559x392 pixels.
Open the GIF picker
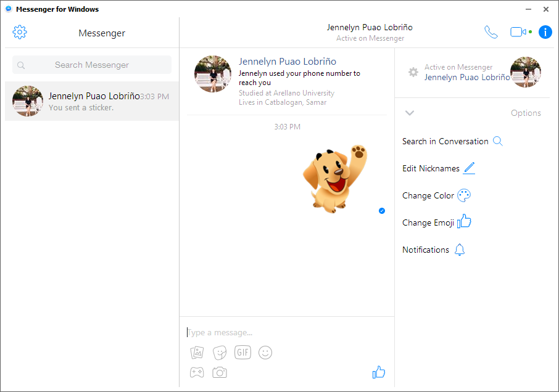click(x=242, y=352)
